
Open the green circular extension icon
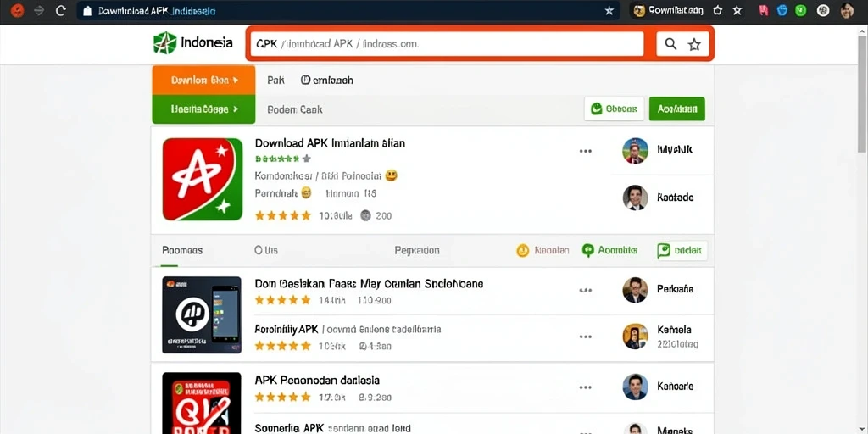[x=800, y=10]
